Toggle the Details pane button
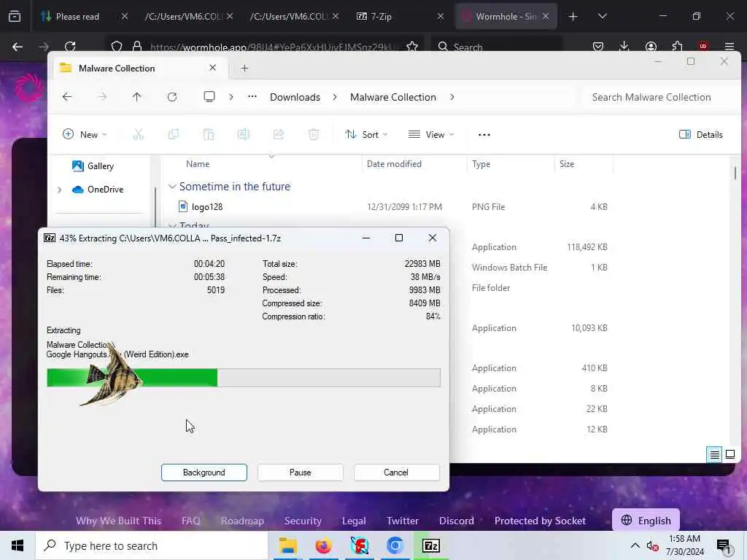 [x=701, y=135]
